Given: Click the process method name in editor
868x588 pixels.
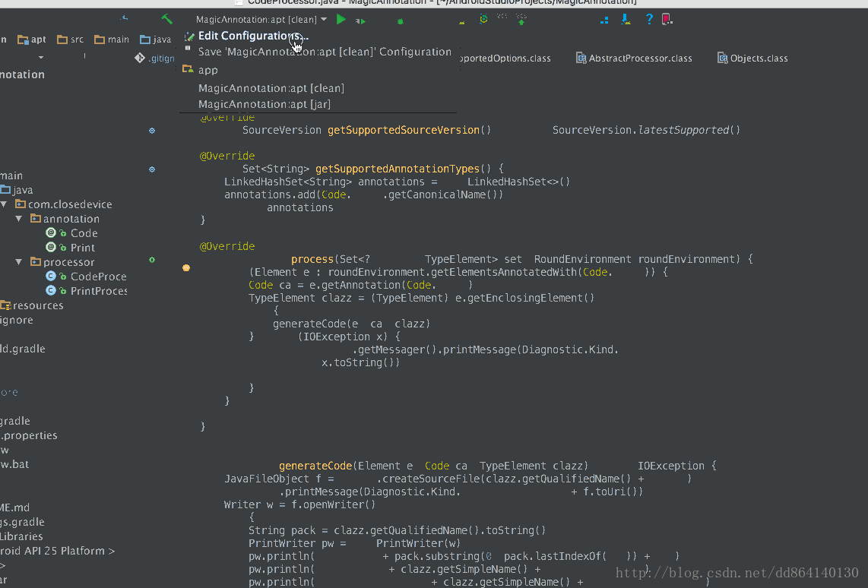Looking at the screenshot, I should pyautogui.click(x=312, y=259).
